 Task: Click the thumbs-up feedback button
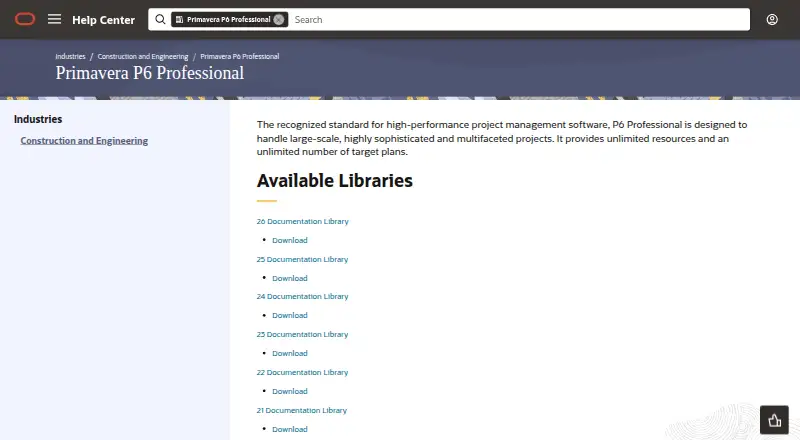pyautogui.click(x=774, y=420)
